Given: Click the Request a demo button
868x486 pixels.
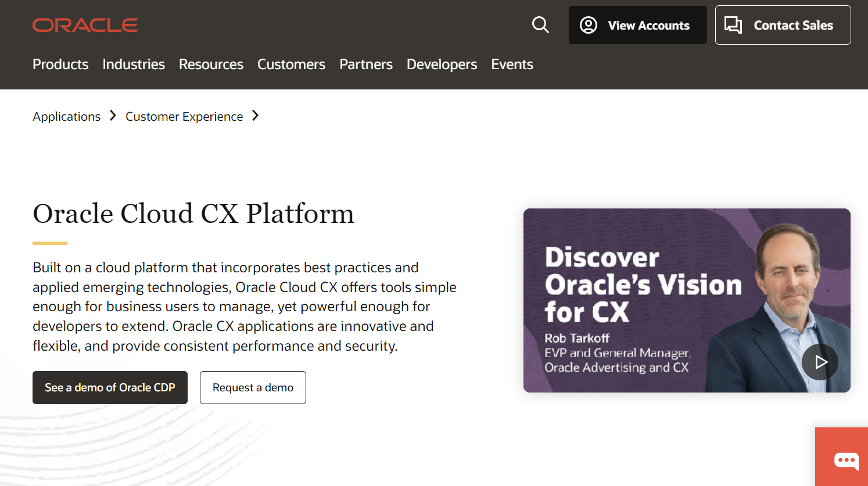Looking at the screenshot, I should pos(253,387).
